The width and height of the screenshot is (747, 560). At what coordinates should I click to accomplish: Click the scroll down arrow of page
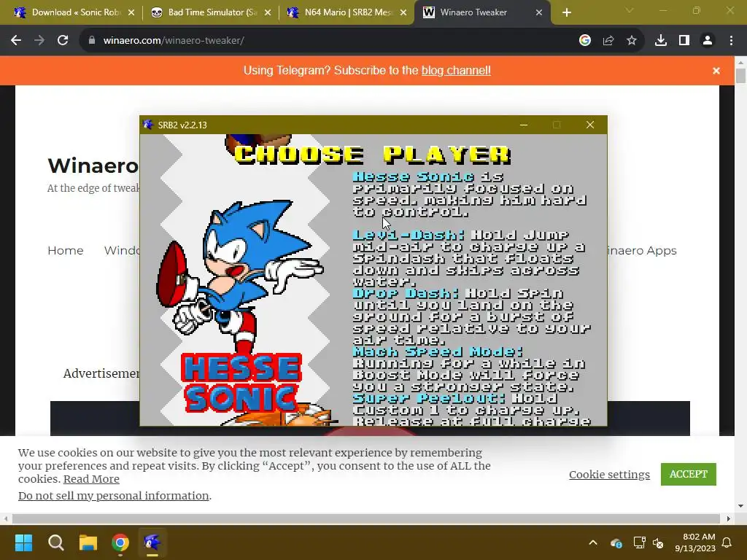pyautogui.click(x=740, y=506)
